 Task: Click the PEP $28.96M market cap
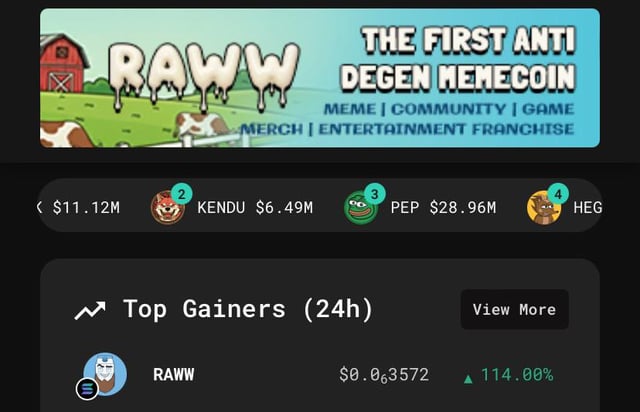[x=462, y=207]
